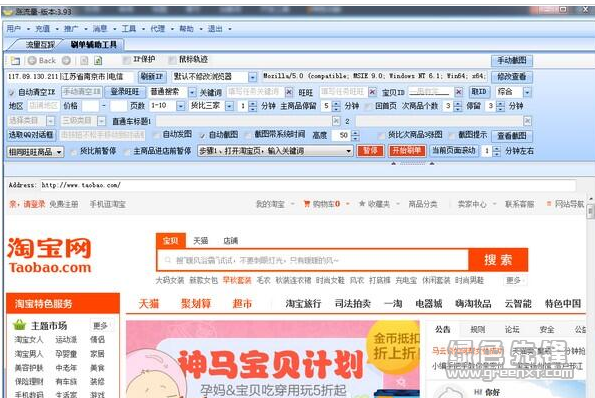
Task: Open the 帮助 menu
Action: 186,28
